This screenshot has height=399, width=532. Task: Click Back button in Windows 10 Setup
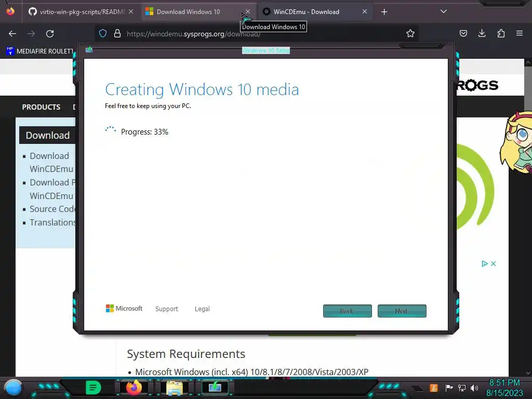[348, 311]
